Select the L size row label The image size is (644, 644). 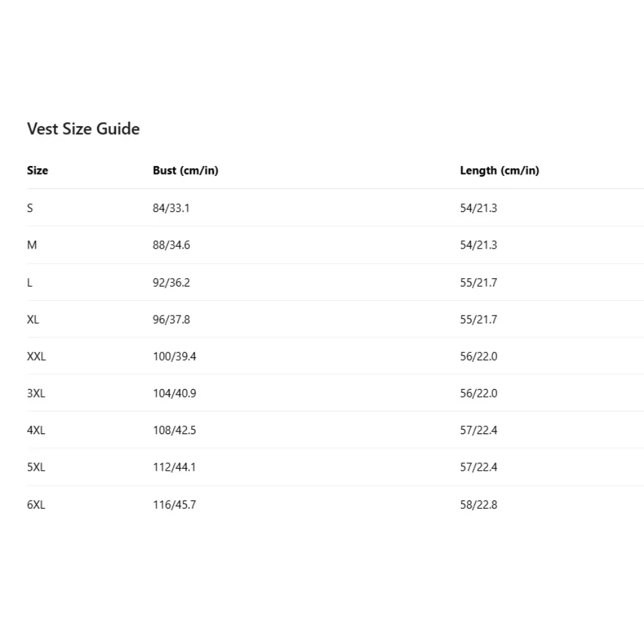point(30,283)
